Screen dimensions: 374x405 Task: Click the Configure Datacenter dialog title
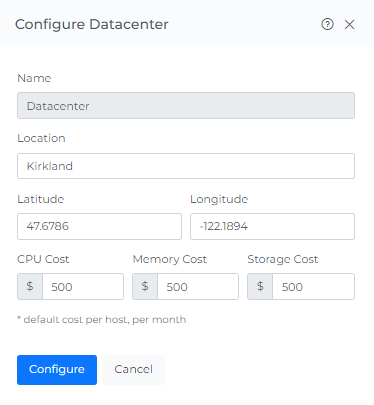point(92,24)
